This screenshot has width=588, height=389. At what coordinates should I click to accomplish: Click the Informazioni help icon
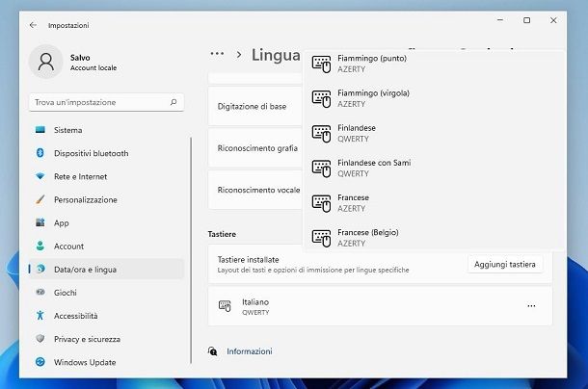tap(213, 351)
